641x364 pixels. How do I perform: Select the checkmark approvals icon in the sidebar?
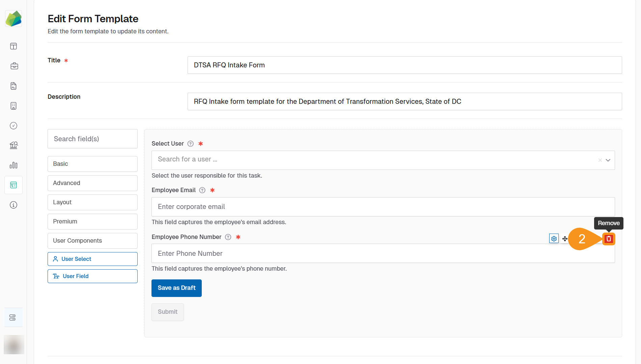pyautogui.click(x=13, y=126)
